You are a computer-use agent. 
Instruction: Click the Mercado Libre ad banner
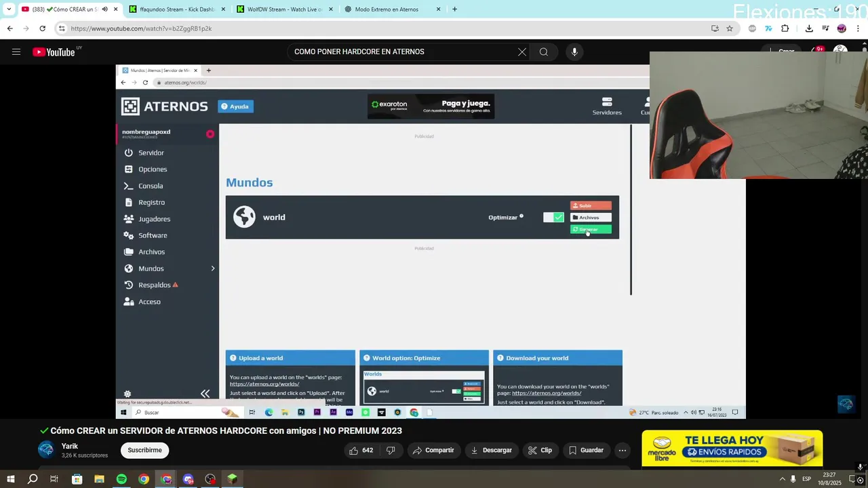[x=732, y=449]
